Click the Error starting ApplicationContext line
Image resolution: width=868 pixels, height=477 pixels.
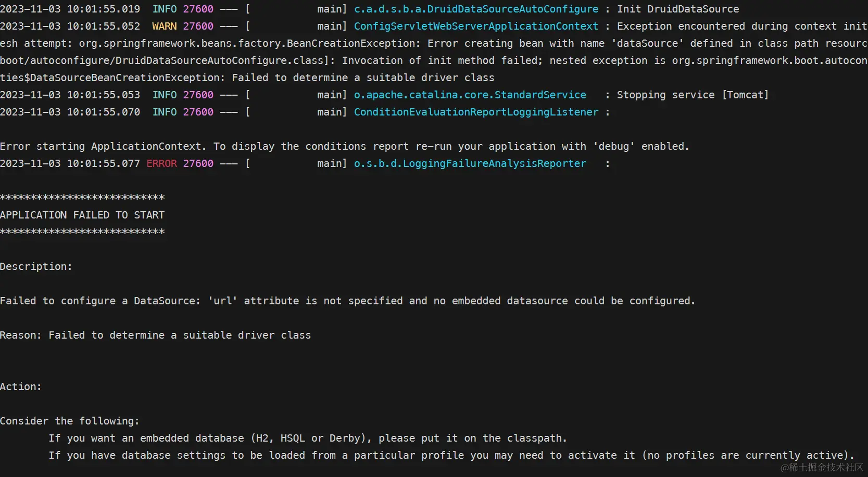(x=344, y=146)
